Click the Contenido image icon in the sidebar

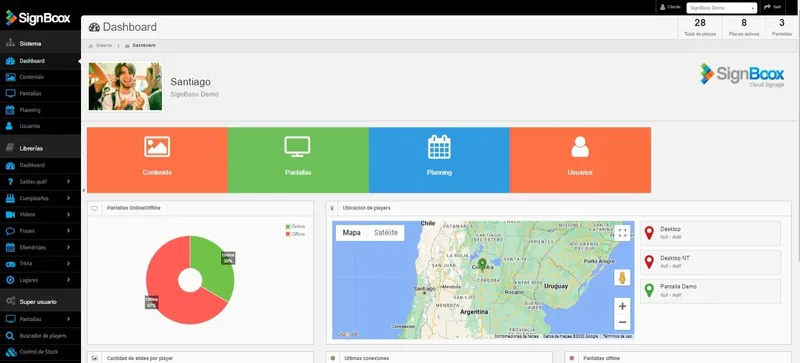10,77
